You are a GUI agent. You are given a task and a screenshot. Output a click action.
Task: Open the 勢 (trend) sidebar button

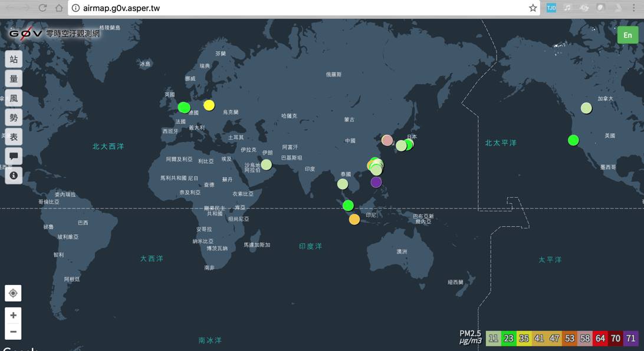[14, 117]
